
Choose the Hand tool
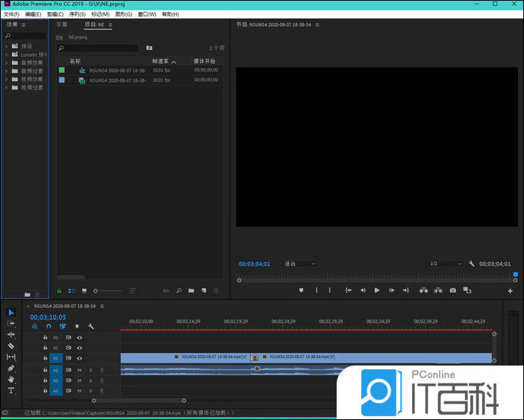click(11, 379)
